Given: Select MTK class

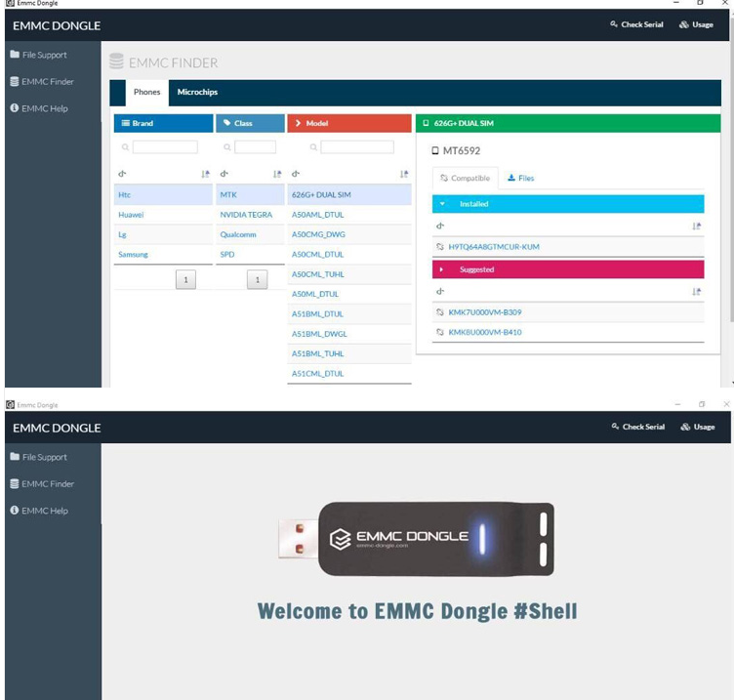Looking at the screenshot, I should tap(250, 195).
